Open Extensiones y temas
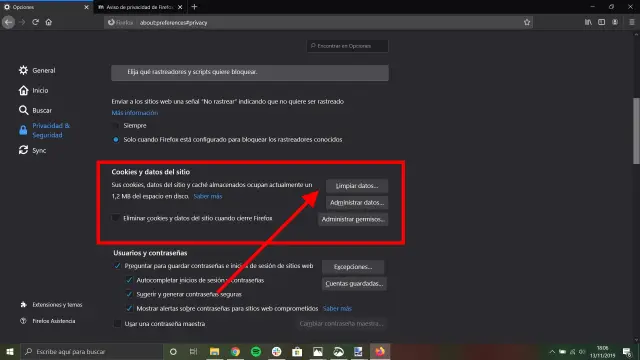Image resolution: width=640 pixels, height=360 pixels. pyautogui.click(x=51, y=304)
